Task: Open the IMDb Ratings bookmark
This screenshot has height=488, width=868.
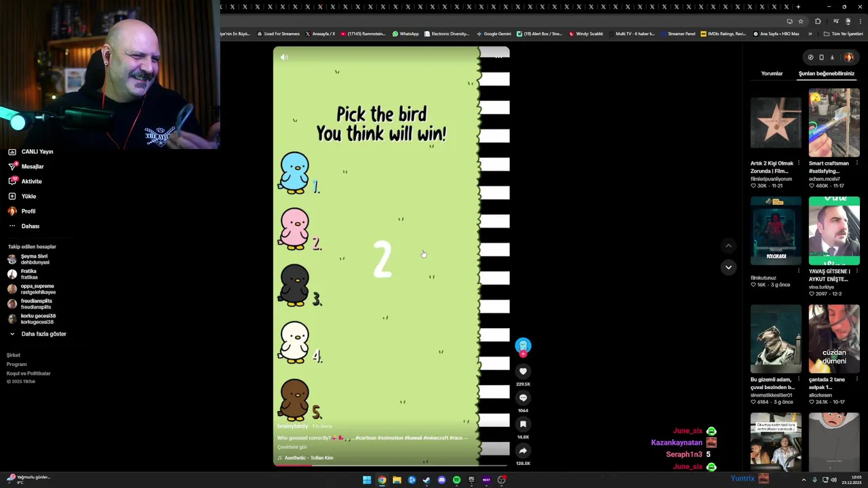Action: pyautogui.click(x=724, y=34)
